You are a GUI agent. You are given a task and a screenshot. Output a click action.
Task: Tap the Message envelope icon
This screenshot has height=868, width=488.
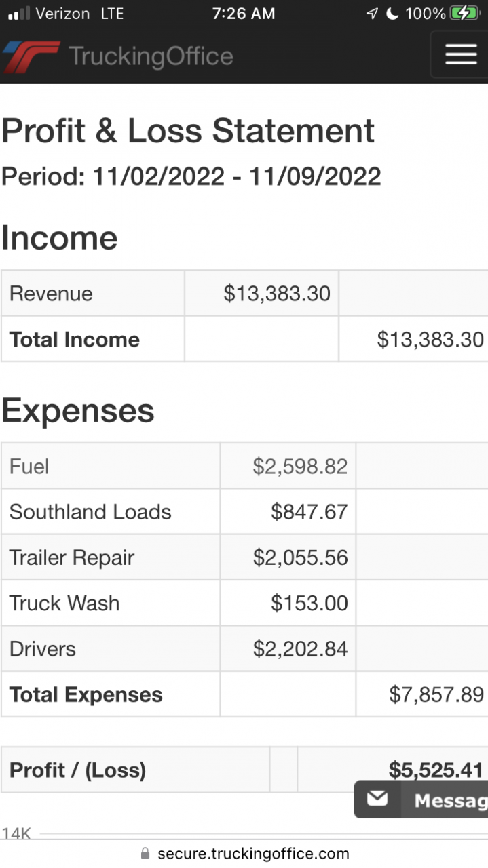click(x=377, y=799)
